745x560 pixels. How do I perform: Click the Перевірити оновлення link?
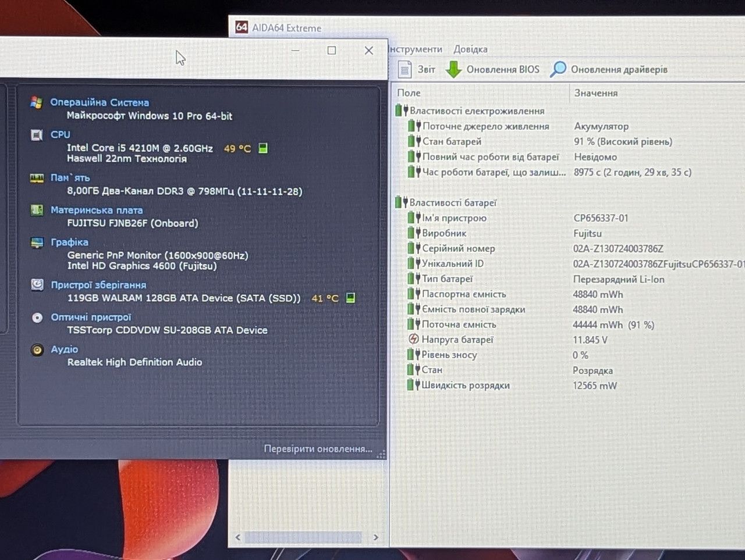[318, 449]
